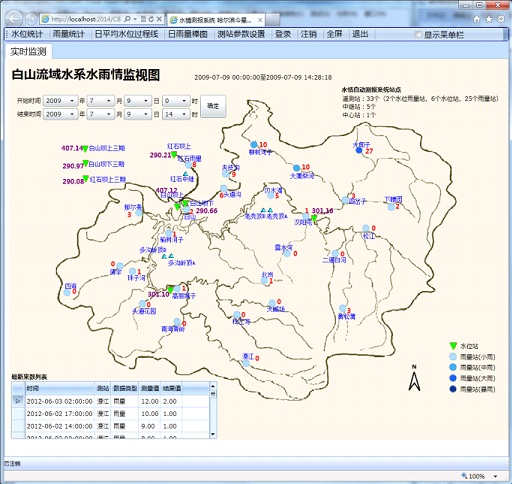Viewport: 512px width, 484px height.
Task: Open address bar dropdown arrow
Action: pos(135,19)
